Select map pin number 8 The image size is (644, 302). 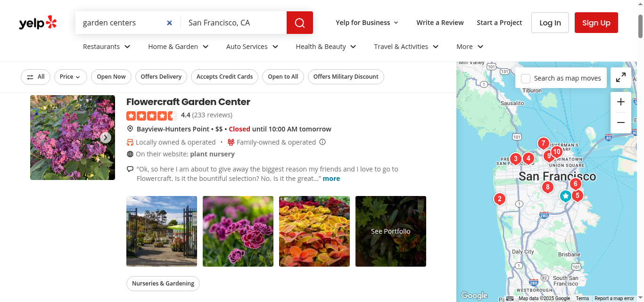pos(547,188)
